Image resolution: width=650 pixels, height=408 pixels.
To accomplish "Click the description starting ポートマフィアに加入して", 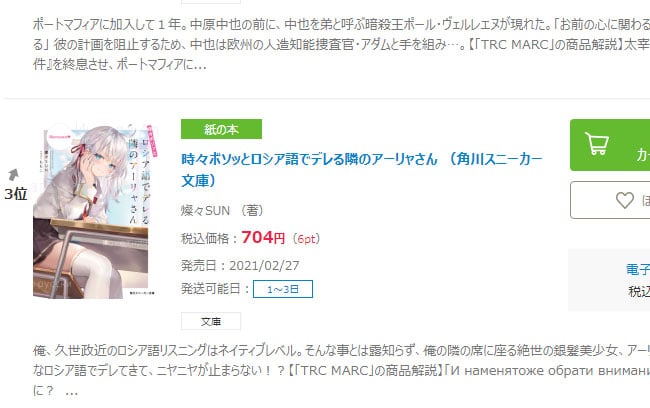I will click(342, 44).
